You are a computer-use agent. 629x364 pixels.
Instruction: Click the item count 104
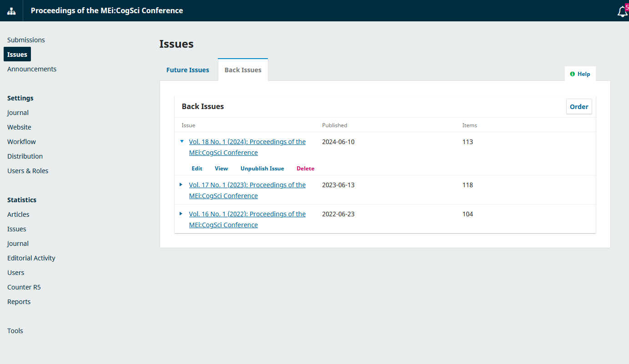pyautogui.click(x=468, y=214)
